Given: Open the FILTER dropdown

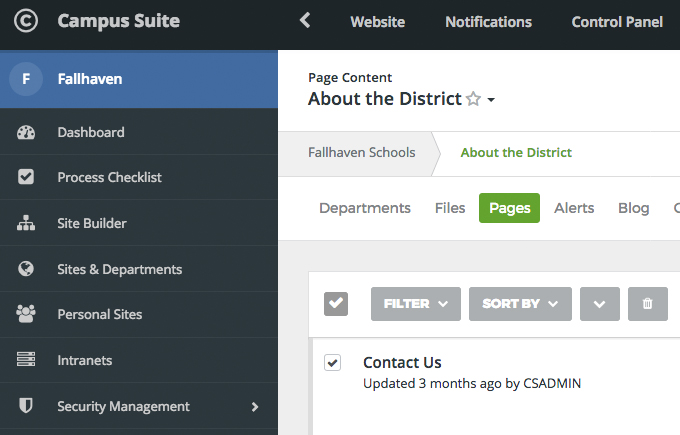Looking at the screenshot, I should [416, 304].
